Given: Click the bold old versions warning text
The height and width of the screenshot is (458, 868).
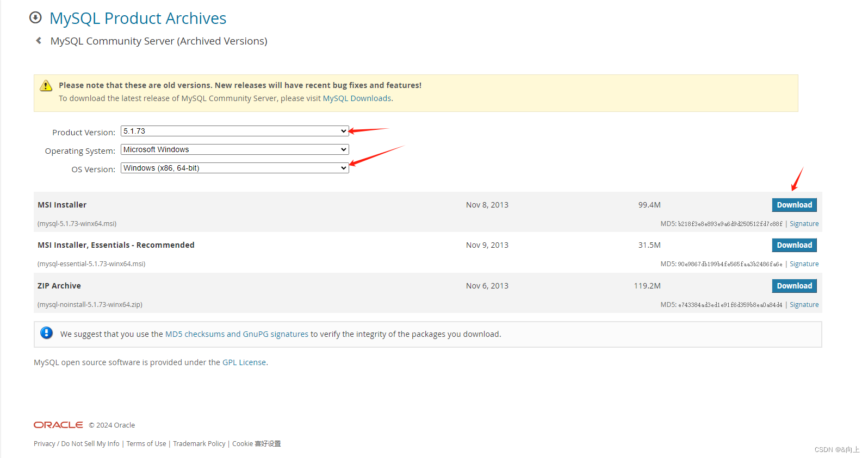Looking at the screenshot, I should pos(240,85).
